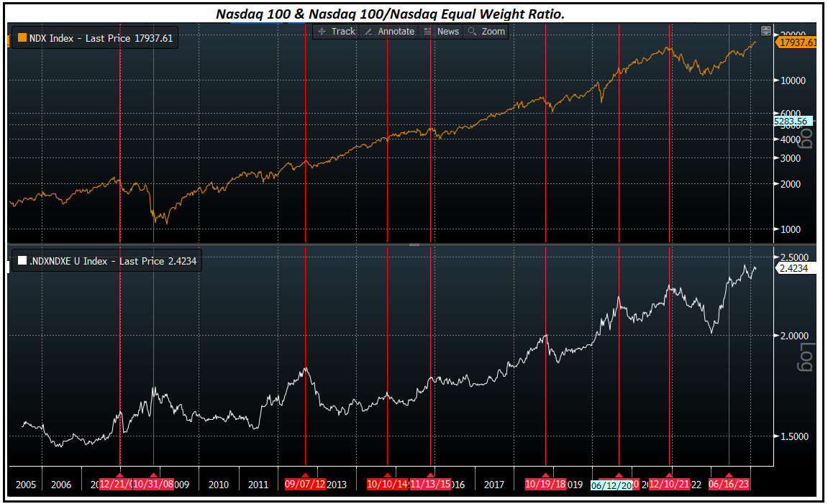
Task: Click the orange NDX Index legend swatch
Action: point(22,38)
